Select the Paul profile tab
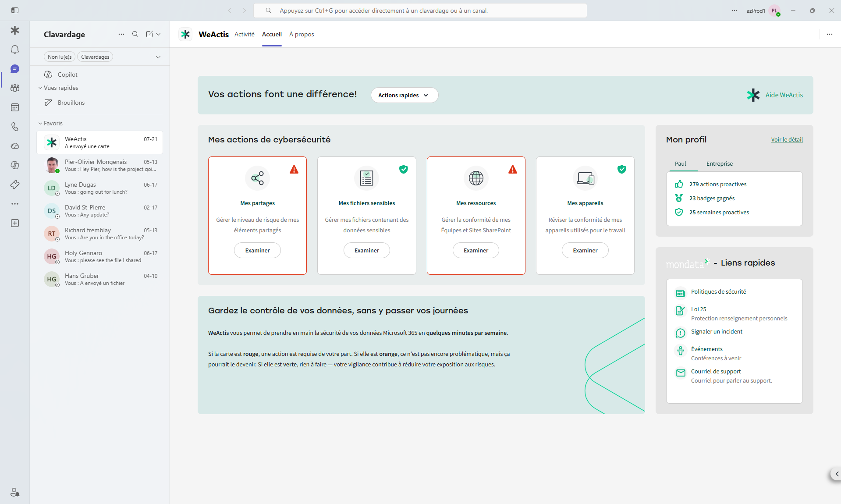Image resolution: width=841 pixels, height=504 pixels. coord(680,163)
